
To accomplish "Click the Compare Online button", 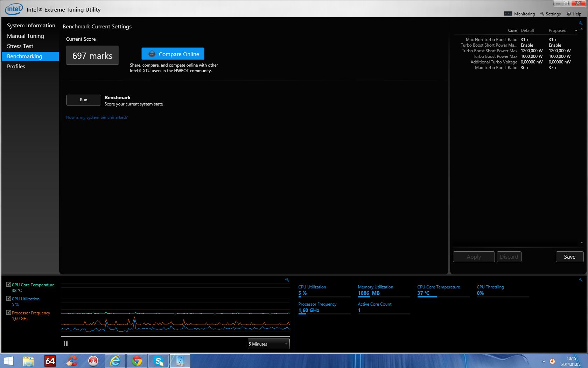I will 173,54.
